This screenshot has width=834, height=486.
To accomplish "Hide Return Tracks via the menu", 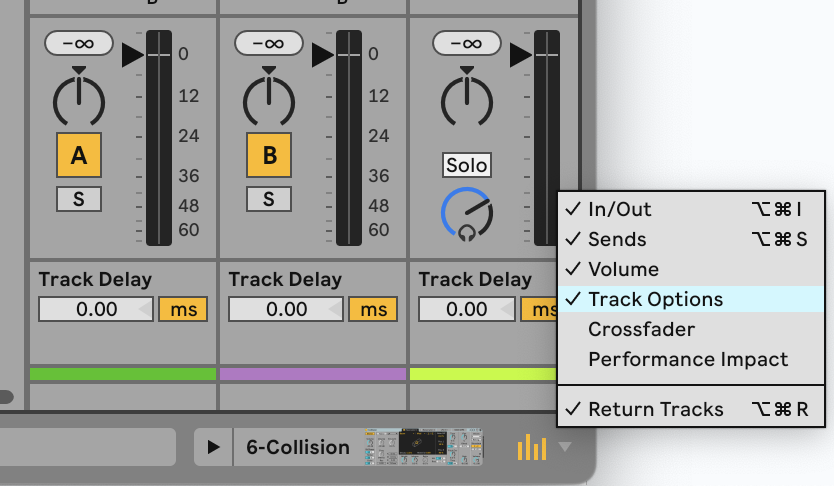I will point(656,409).
